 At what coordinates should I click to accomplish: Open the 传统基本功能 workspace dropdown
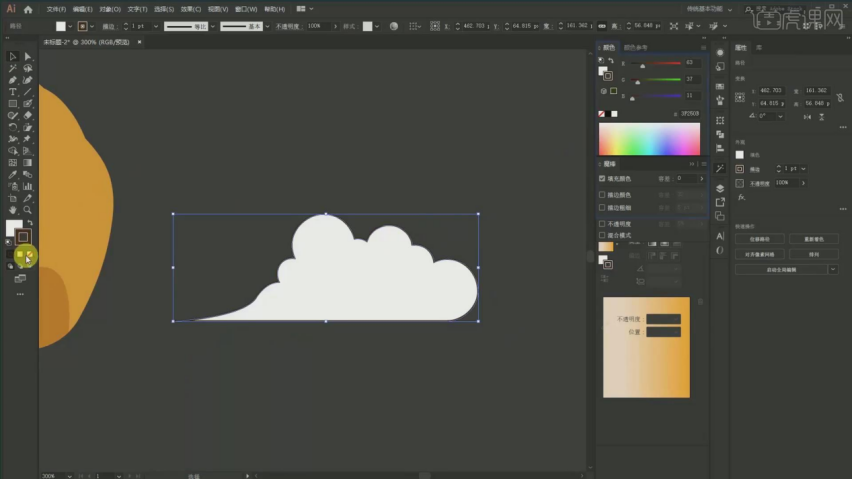coord(711,8)
